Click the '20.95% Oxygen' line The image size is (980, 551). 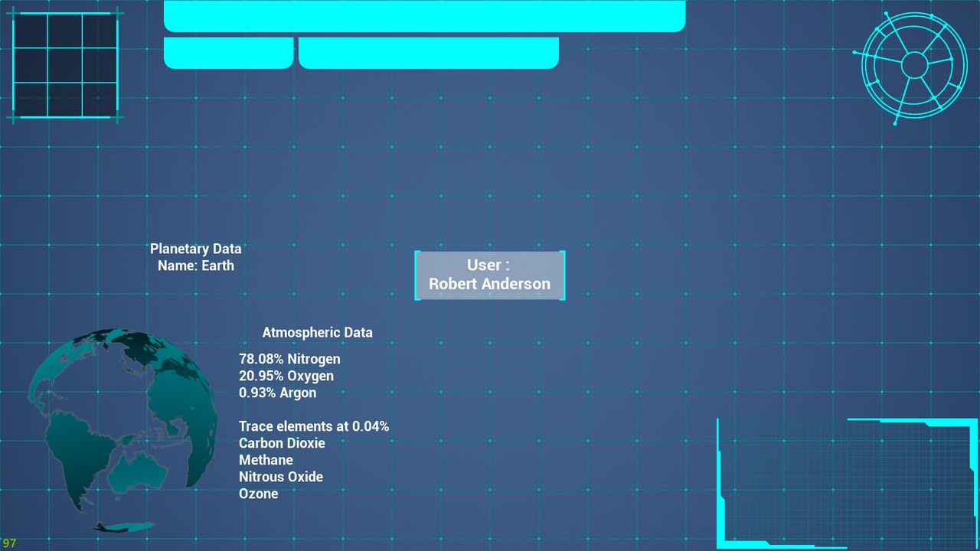(286, 376)
